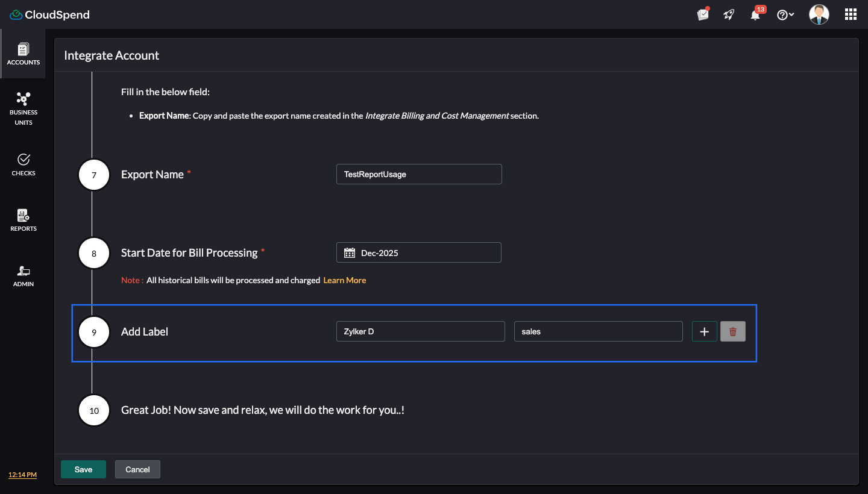The width and height of the screenshot is (868, 494).
Task: Click the CloudSpend logo icon
Action: tap(16, 14)
